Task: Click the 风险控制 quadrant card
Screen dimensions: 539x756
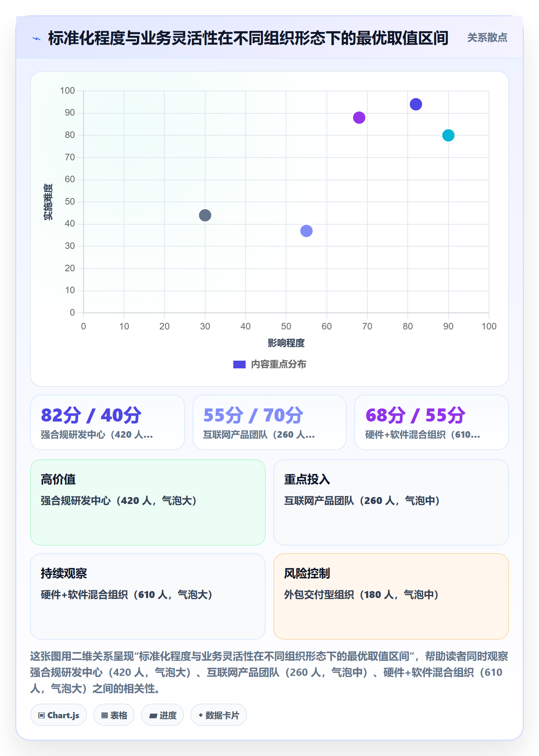Action: coord(391,596)
